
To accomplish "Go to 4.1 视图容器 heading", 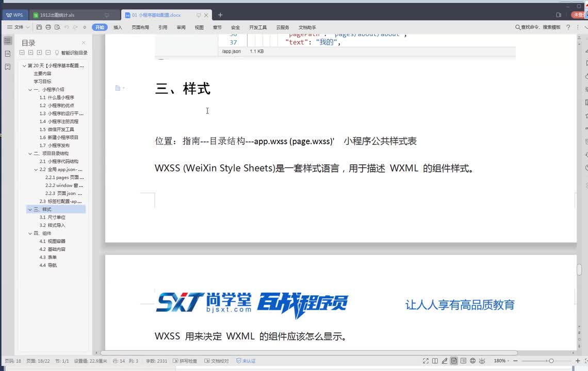I will click(52, 241).
